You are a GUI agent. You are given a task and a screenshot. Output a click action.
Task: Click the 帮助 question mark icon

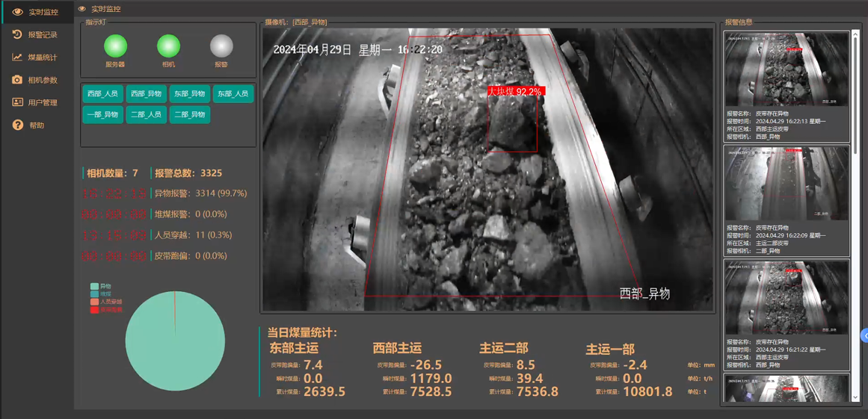[17, 125]
